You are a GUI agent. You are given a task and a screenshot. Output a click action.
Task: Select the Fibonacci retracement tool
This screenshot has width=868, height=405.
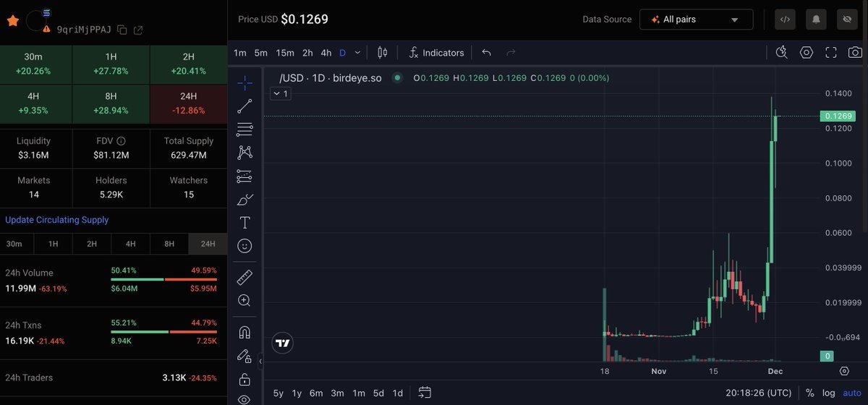pyautogui.click(x=244, y=129)
